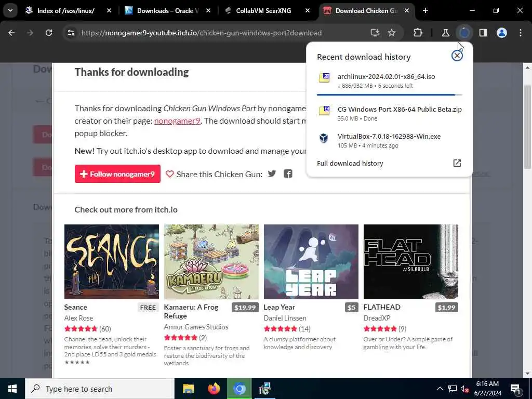Switch to the CollabVM SearXNG tab
The height and width of the screenshot is (399, 532).
(263, 11)
